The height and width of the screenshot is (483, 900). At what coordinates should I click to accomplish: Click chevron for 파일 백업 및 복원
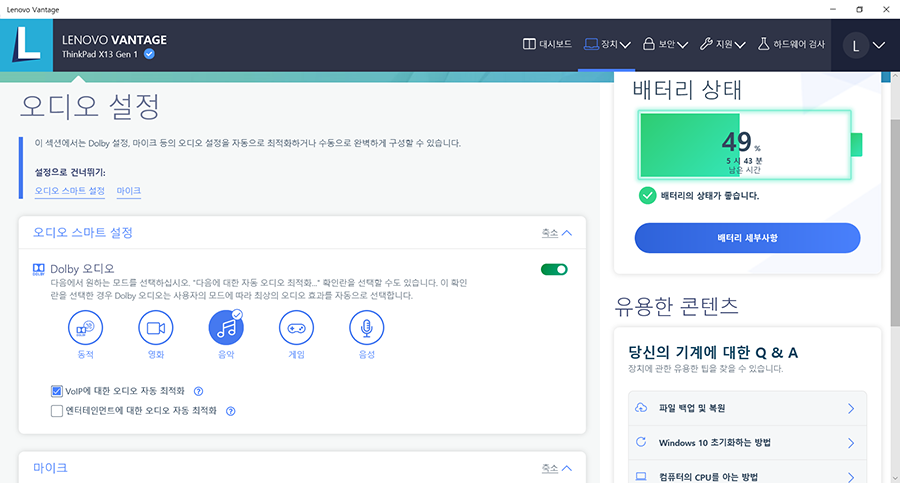coord(851,408)
